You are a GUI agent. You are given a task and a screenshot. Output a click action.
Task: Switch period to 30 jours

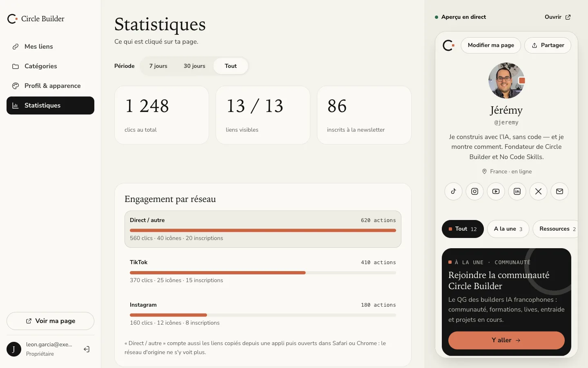(194, 66)
